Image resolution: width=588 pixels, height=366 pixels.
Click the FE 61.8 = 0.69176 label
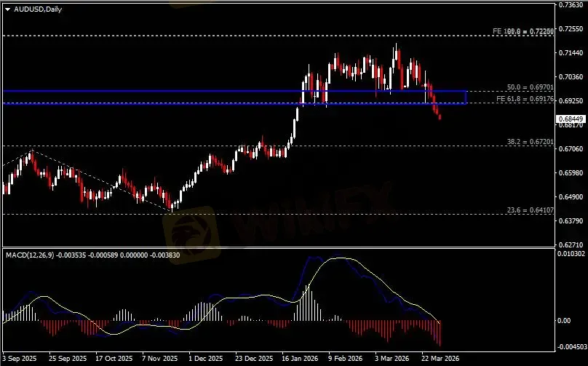(525, 98)
